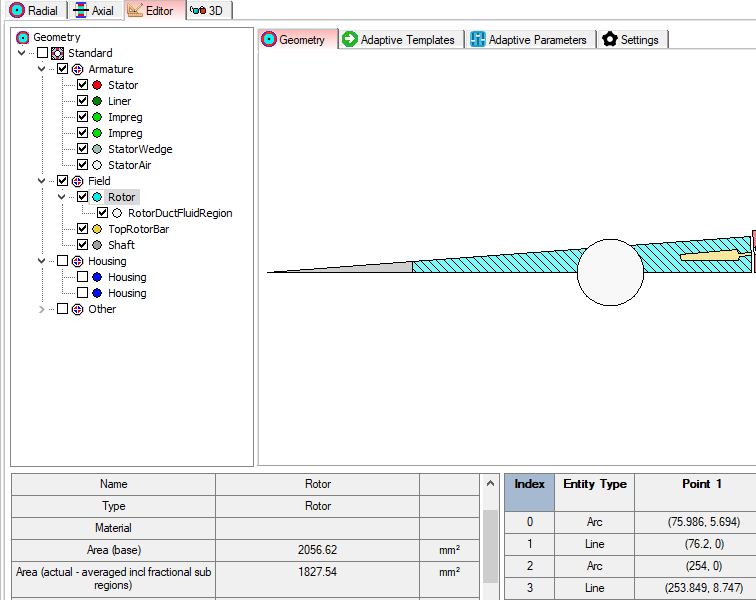Viewport: 756px width, 600px height.
Task: Uncheck the Armature checkbox
Action: pyautogui.click(x=62, y=68)
